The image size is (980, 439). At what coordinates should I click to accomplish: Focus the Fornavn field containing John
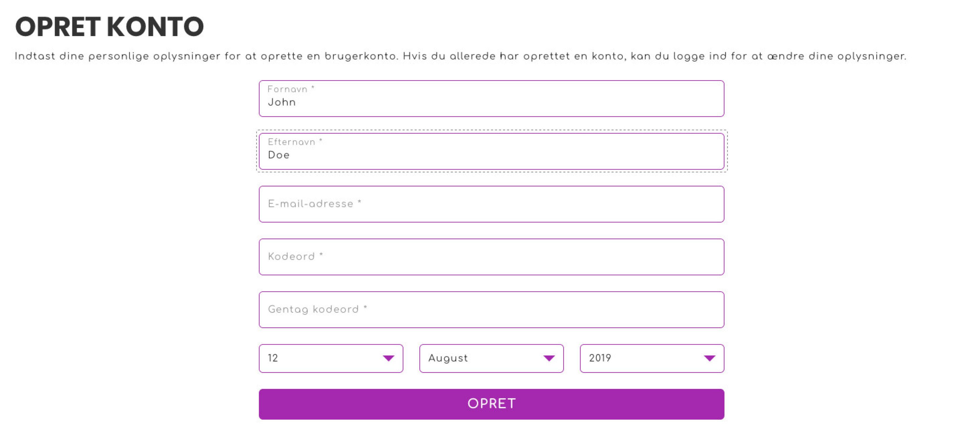click(x=492, y=98)
